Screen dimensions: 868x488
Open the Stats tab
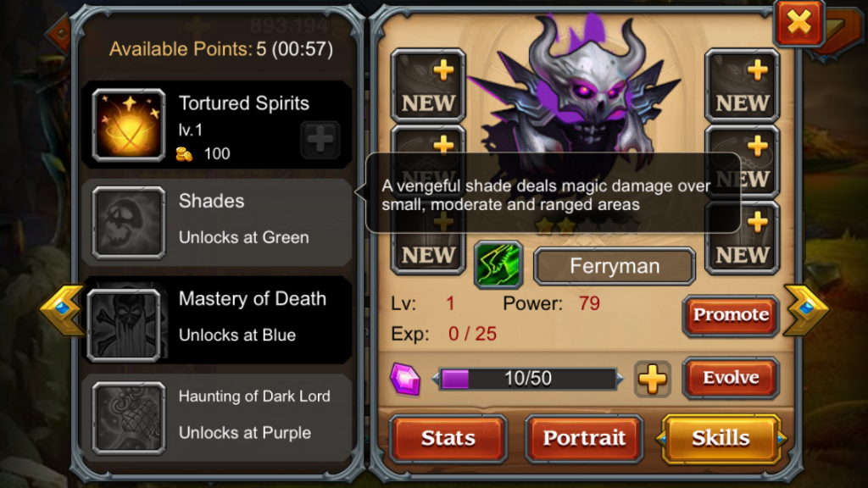point(448,438)
